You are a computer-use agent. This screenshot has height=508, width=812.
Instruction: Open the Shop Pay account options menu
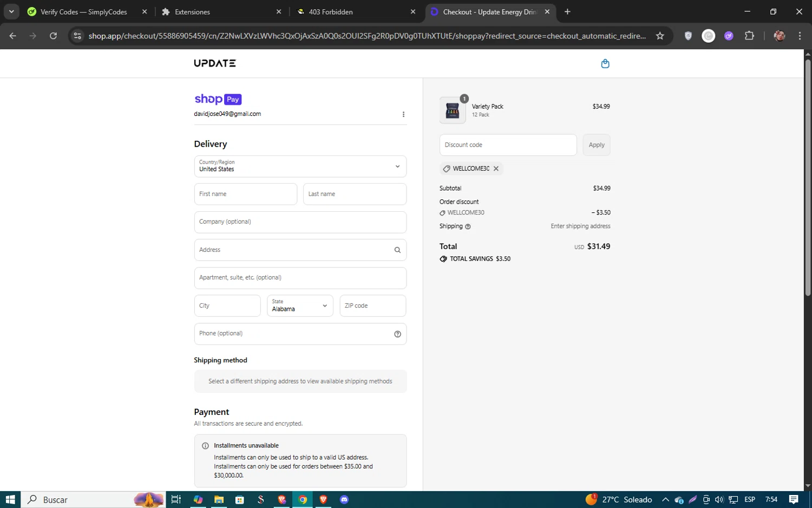pos(403,114)
